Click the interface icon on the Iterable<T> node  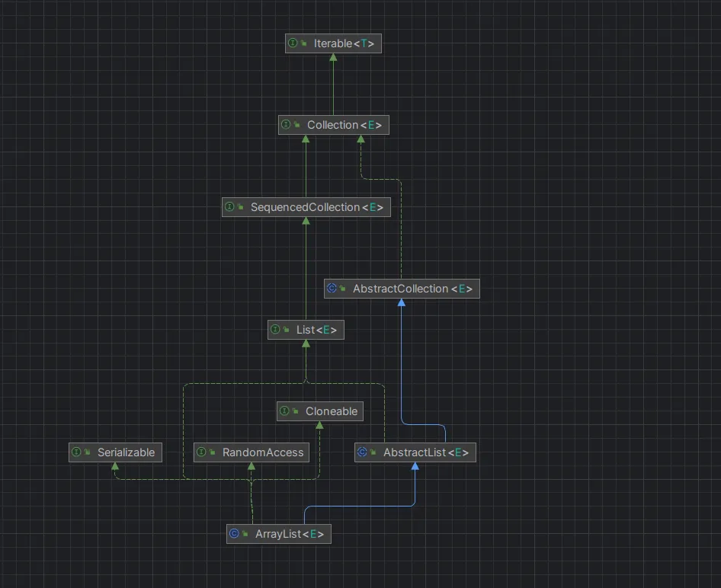click(293, 44)
